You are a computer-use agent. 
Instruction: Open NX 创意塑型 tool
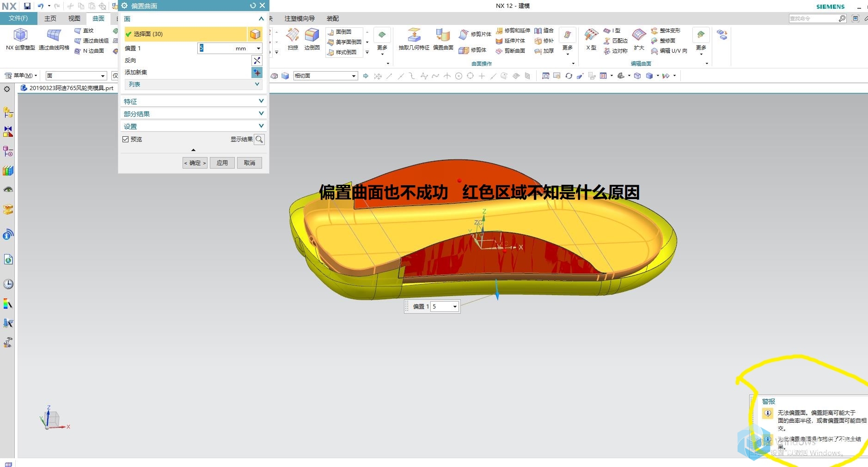(20, 39)
